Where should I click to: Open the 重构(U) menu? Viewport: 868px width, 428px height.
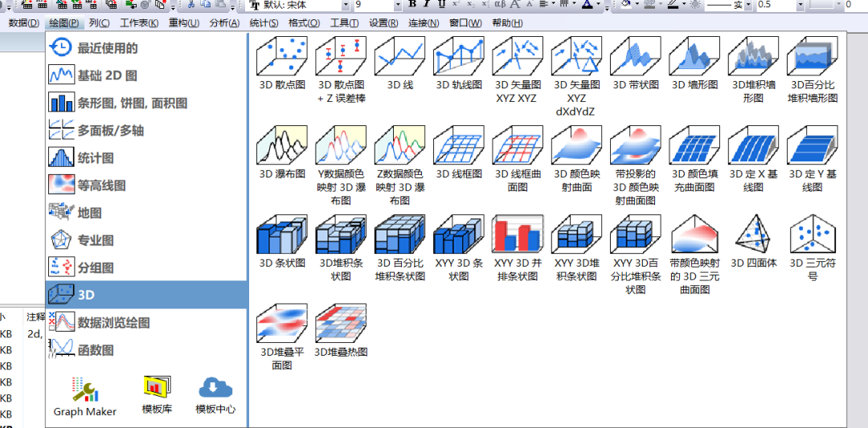tap(184, 23)
